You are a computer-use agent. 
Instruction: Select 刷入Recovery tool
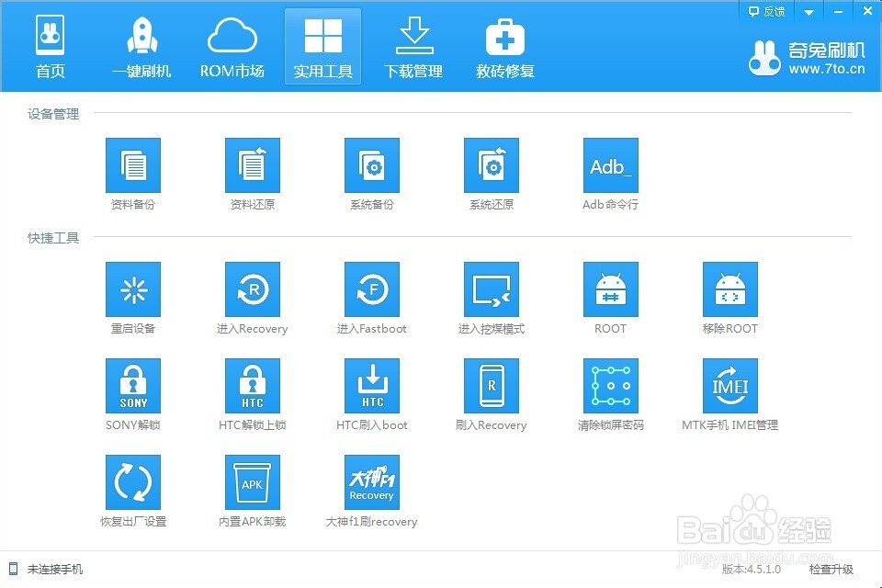tap(491, 386)
